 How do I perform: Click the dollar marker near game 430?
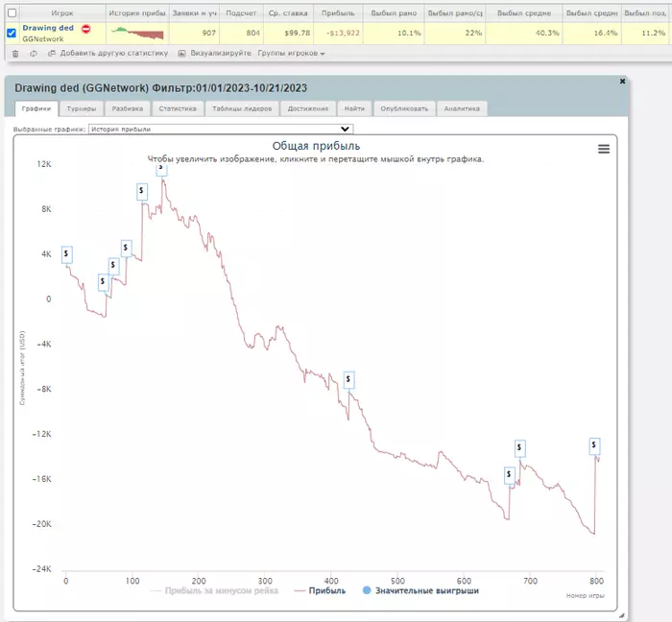tap(348, 379)
